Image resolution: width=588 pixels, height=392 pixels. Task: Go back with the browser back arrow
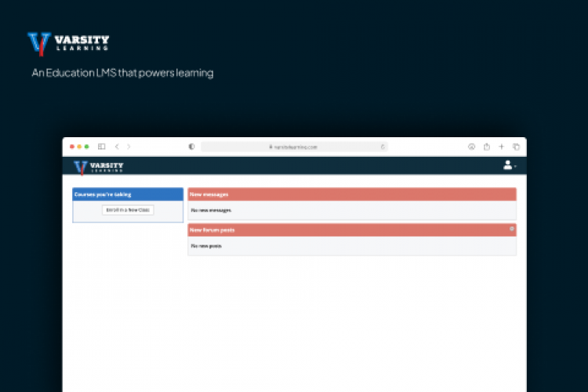[117, 147]
